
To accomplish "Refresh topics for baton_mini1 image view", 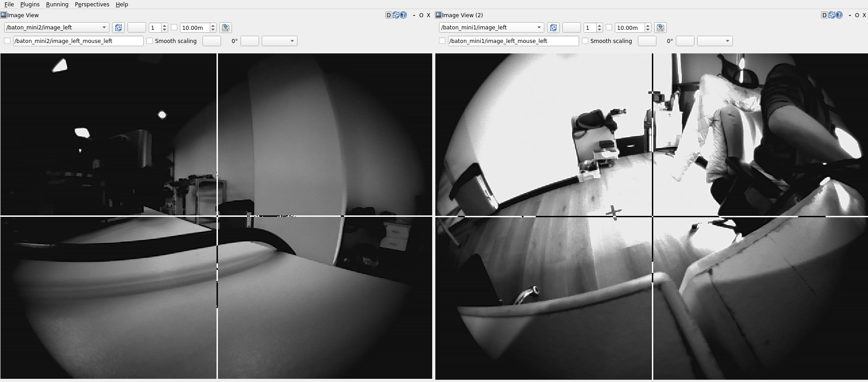I will [553, 28].
